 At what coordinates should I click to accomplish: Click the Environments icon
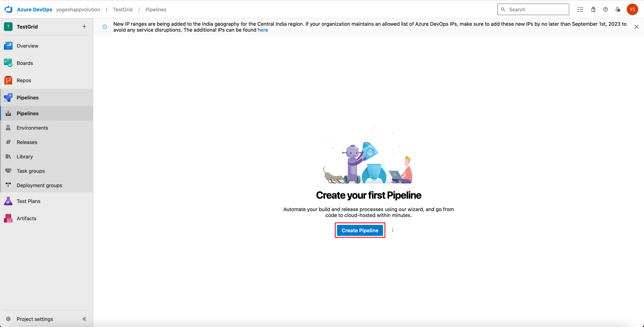[x=8, y=128]
